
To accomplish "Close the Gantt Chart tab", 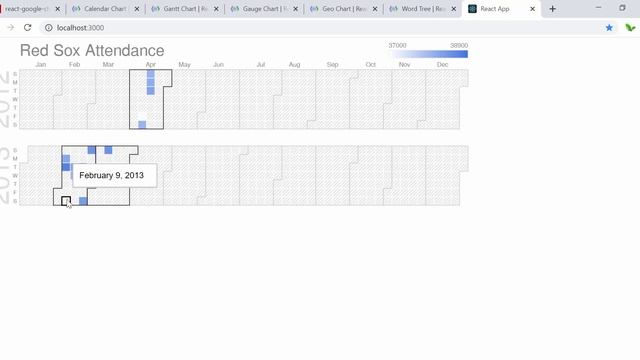I will pyautogui.click(x=216, y=9).
